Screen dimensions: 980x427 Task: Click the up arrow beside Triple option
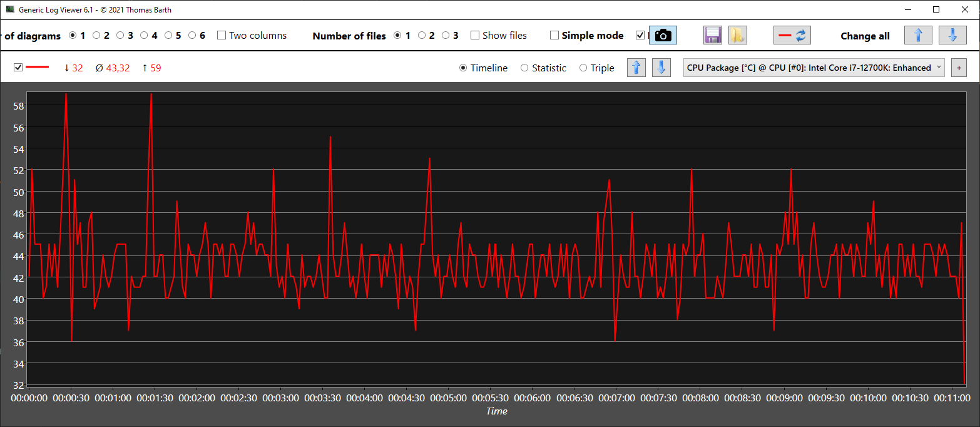pos(636,68)
